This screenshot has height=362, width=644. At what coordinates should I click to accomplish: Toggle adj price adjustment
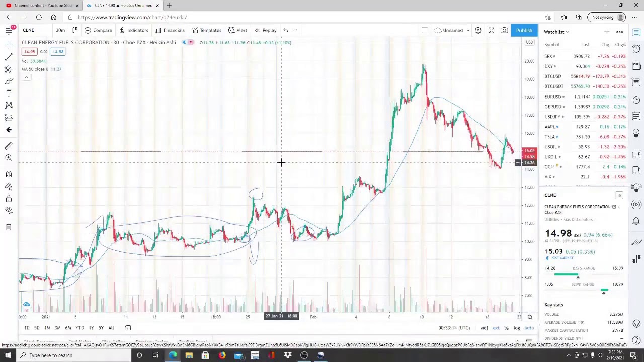(484, 328)
